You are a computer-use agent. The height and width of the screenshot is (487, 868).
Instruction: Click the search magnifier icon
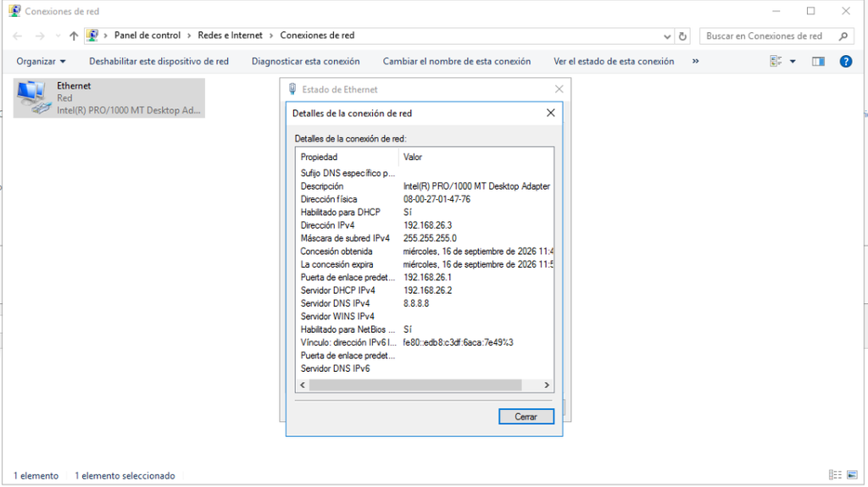(843, 36)
